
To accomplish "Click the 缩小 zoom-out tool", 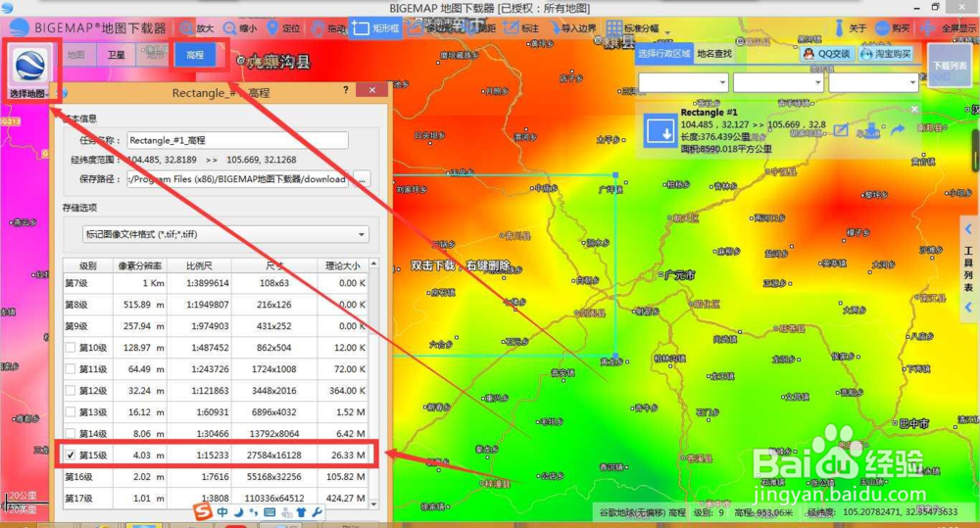I will point(240,28).
